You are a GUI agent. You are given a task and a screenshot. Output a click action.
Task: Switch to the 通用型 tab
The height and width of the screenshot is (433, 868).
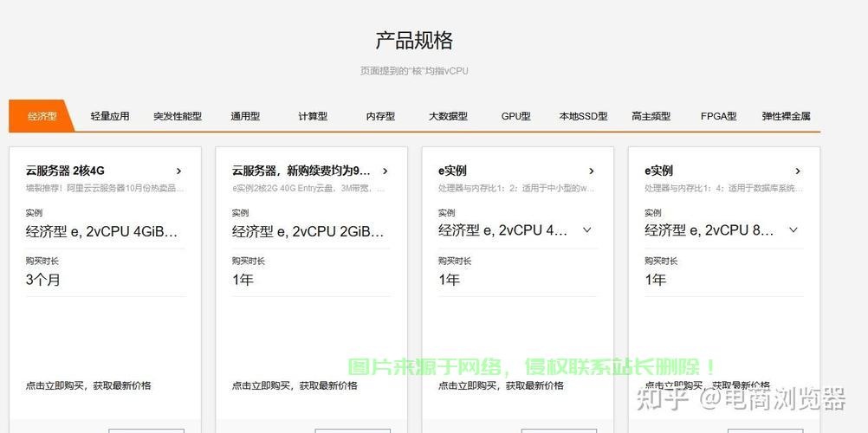coord(245,116)
